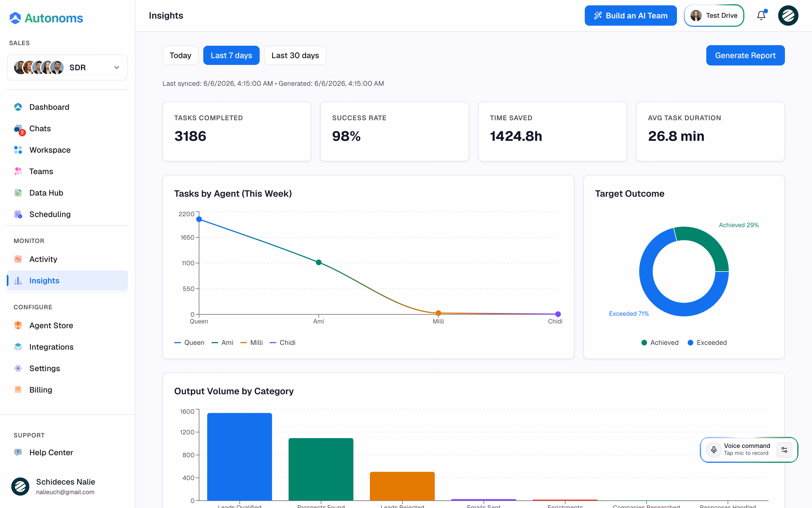Open the Help Center icon

pyautogui.click(x=18, y=453)
